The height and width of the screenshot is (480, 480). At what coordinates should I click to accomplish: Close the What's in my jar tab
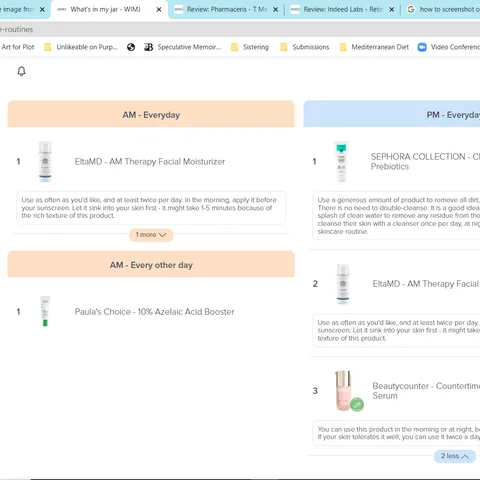click(159, 10)
